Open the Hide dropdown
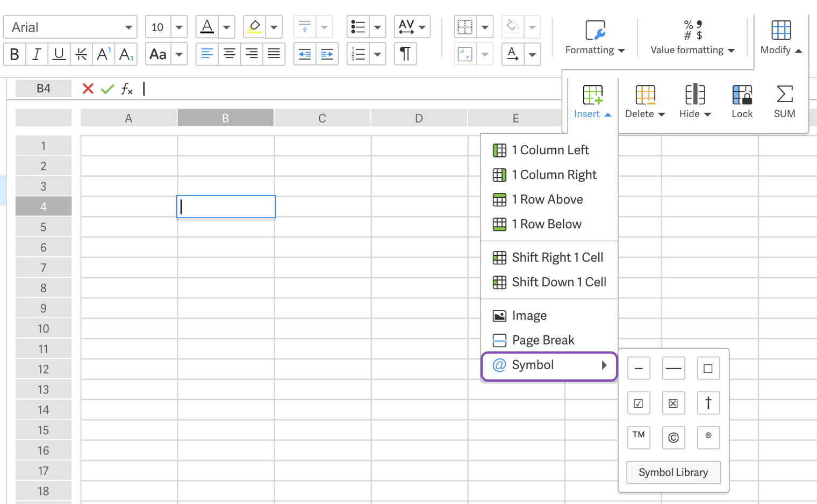The height and width of the screenshot is (504, 817). coord(695,102)
